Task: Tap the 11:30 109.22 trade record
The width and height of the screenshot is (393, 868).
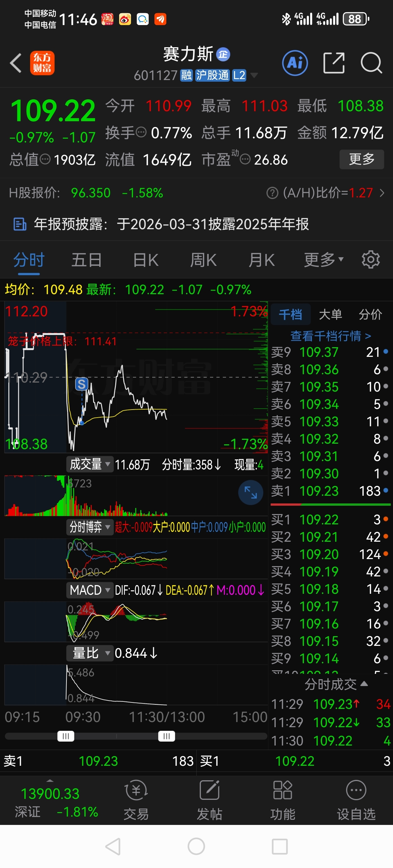Action: [331, 741]
